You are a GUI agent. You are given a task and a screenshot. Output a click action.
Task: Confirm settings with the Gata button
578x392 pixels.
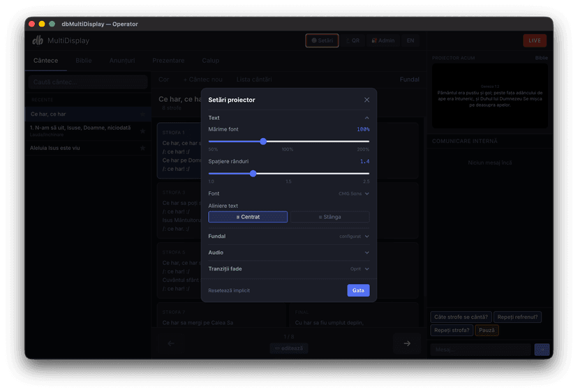click(x=358, y=290)
